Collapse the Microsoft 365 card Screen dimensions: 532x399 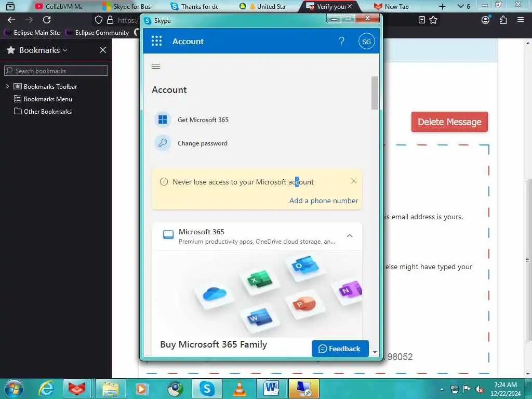[x=350, y=235]
